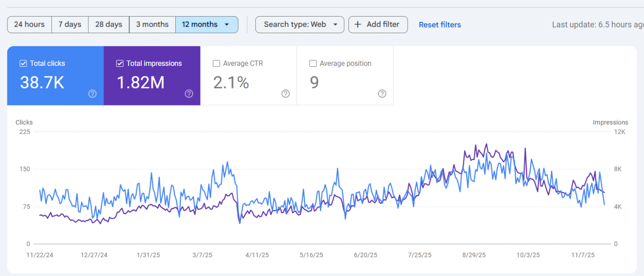Click the Add filter button
Viewport: 644px width, 276px height.
(x=378, y=25)
